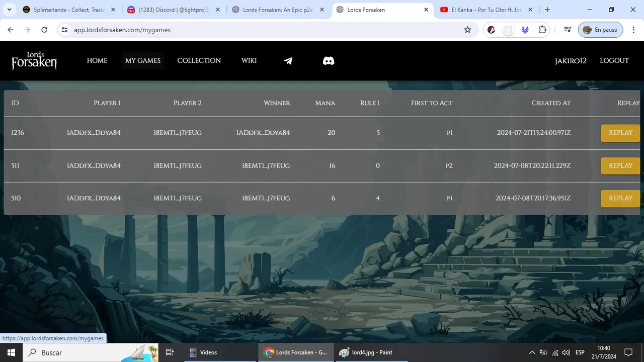Open the MY GAMES menu item
The height and width of the screenshot is (362, 644).
click(143, 61)
